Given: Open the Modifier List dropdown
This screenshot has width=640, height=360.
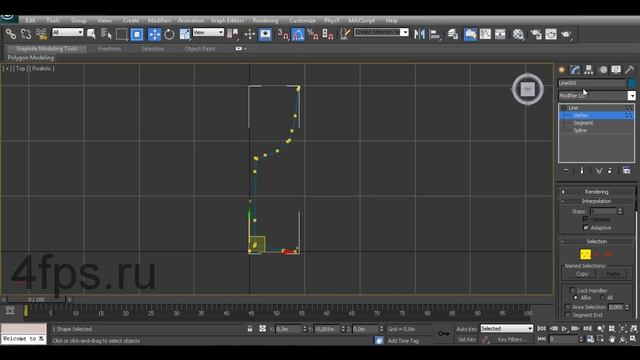Looking at the screenshot, I should click(x=597, y=96).
